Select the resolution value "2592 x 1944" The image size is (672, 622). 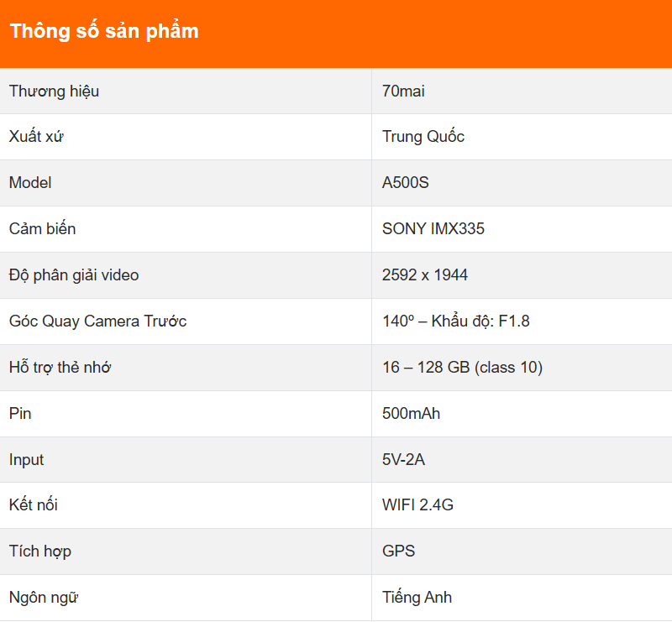pyautogui.click(x=424, y=275)
